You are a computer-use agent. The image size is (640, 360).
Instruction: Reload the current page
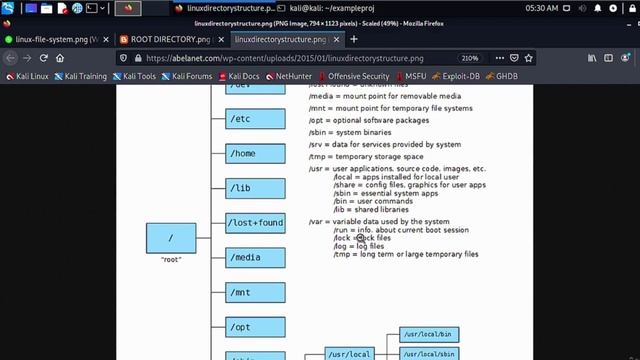click(x=44, y=58)
